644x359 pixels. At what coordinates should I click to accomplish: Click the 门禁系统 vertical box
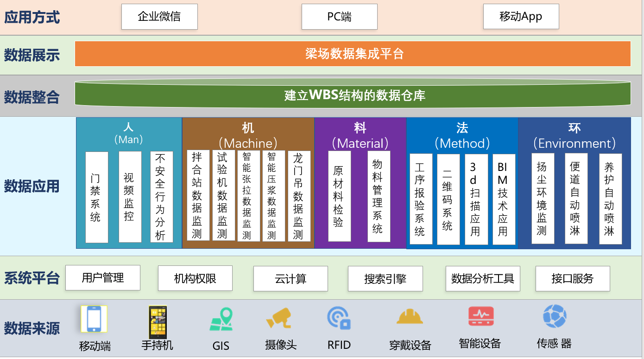[x=96, y=197]
